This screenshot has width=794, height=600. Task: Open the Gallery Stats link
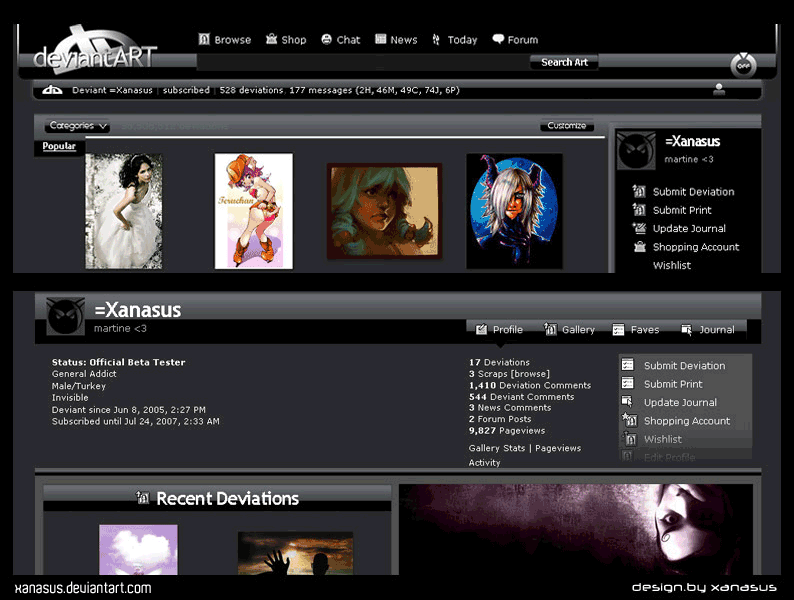pos(497,448)
